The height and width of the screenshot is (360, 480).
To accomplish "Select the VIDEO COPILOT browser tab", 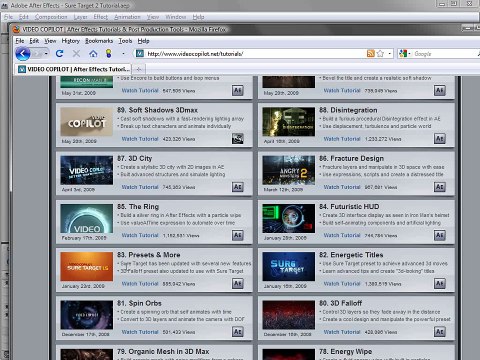I will click(73, 69).
